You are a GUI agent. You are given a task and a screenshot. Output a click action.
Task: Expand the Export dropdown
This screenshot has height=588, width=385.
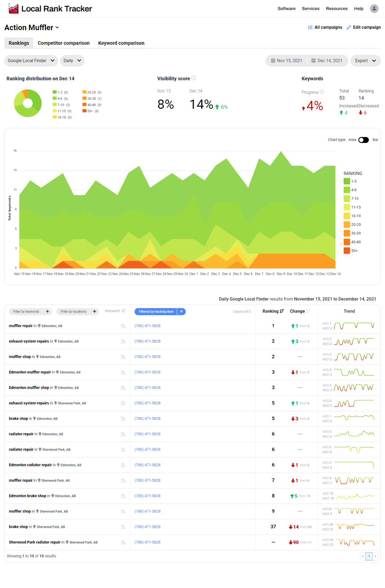(365, 61)
